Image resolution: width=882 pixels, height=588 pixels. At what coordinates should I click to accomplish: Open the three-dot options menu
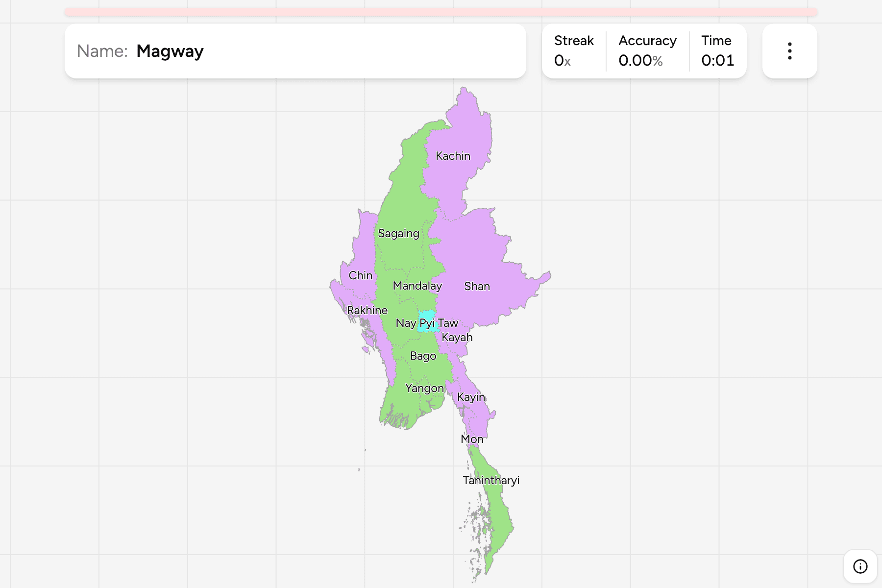click(789, 51)
